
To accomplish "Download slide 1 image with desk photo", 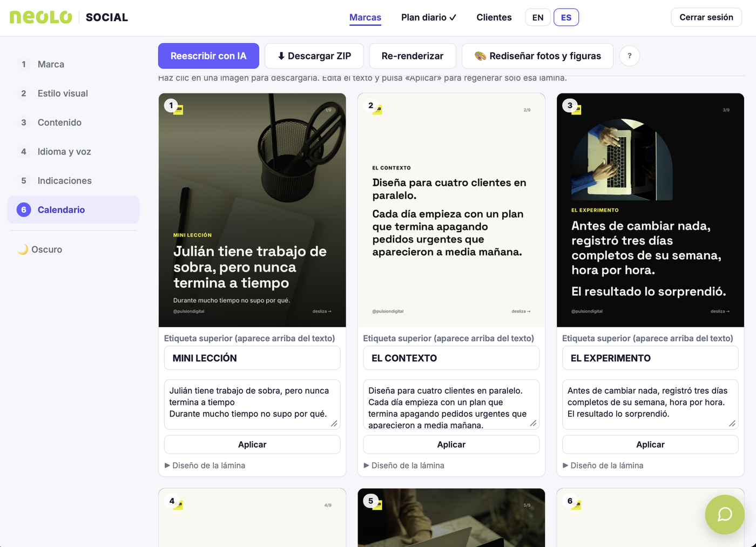I will tap(252, 210).
